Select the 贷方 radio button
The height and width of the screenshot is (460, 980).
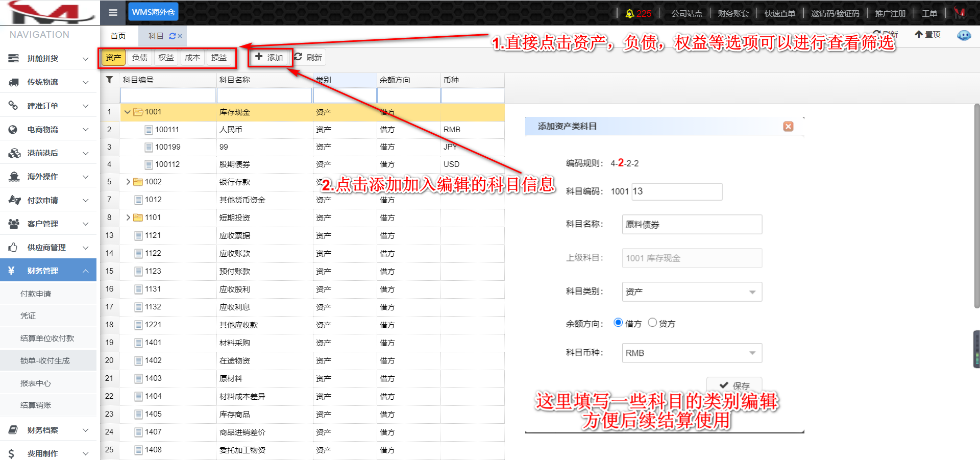[652, 323]
